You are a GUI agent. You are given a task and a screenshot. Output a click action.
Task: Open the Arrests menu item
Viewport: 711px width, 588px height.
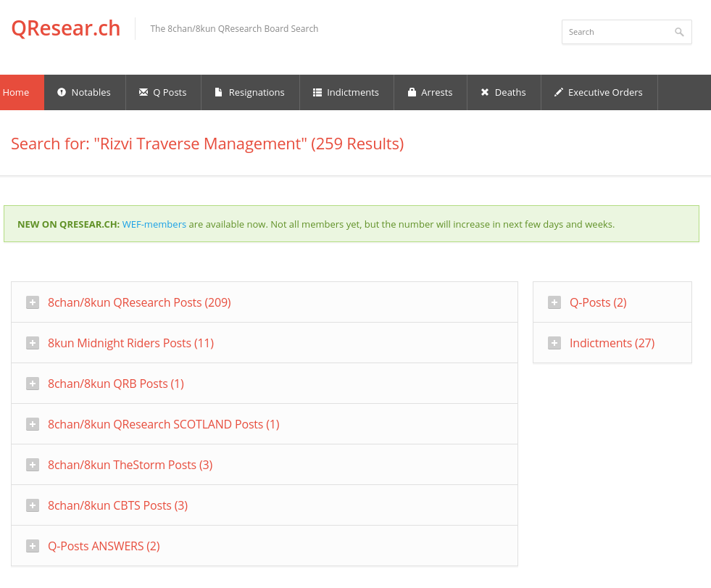coord(431,92)
